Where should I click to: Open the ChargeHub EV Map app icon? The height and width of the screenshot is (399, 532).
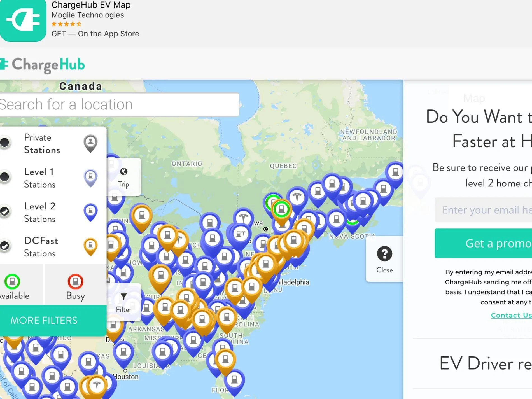click(23, 20)
